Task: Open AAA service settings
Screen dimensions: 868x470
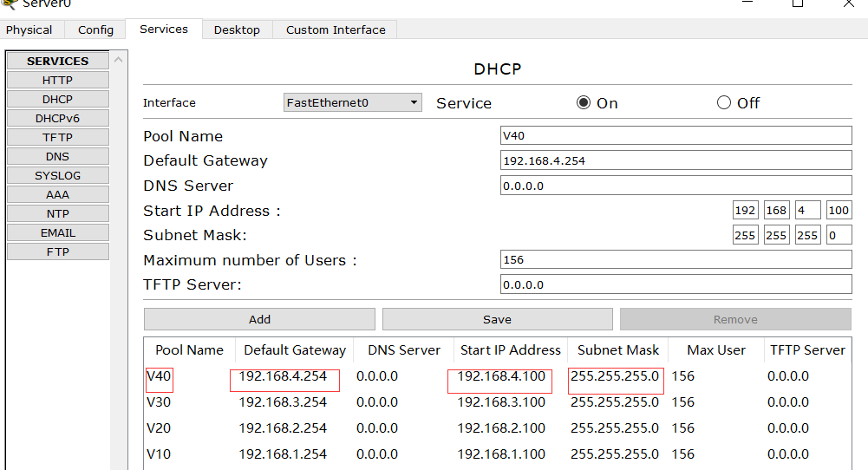Action: tap(57, 195)
